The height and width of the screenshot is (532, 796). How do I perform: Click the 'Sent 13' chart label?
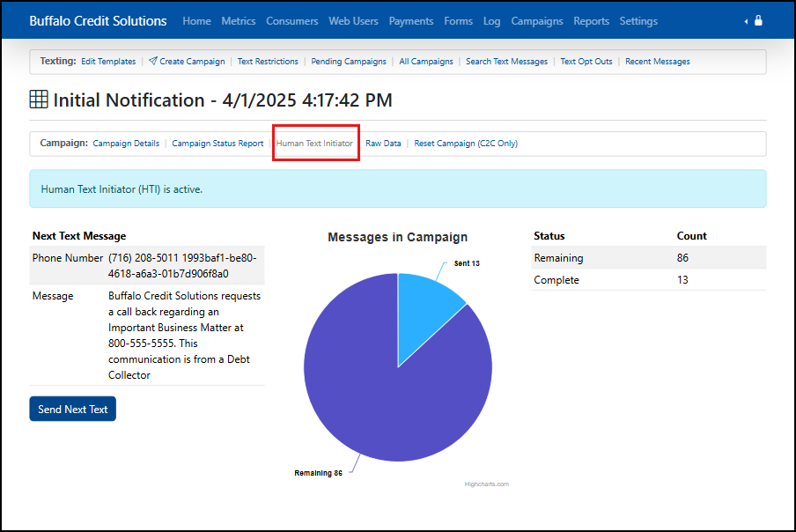click(467, 263)
